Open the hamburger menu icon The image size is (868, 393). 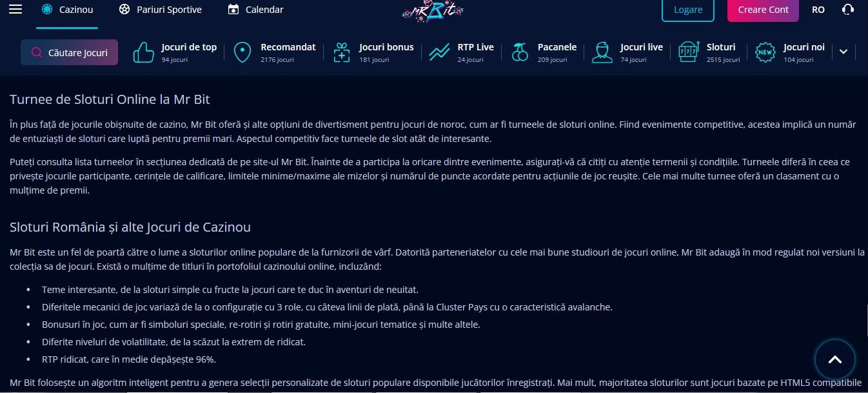pos(15,10)
